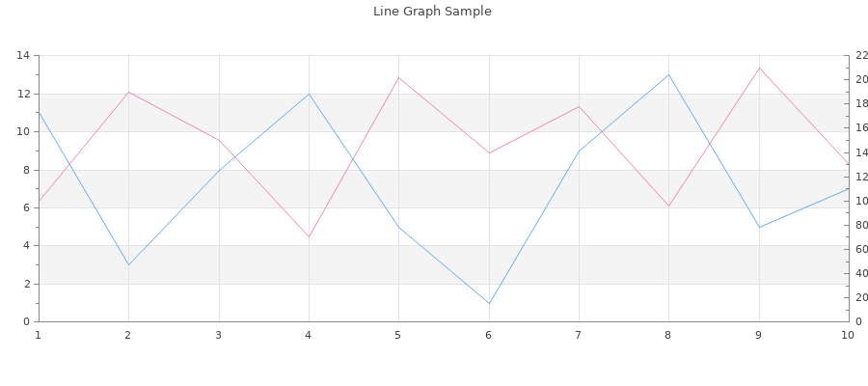
Task: Click the blue line's peak at x=4
Action: 309,94
